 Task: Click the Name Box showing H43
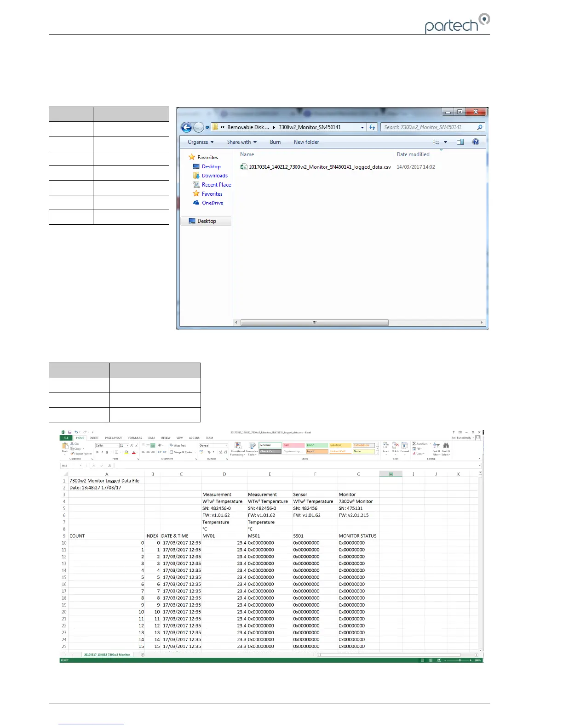71,466
